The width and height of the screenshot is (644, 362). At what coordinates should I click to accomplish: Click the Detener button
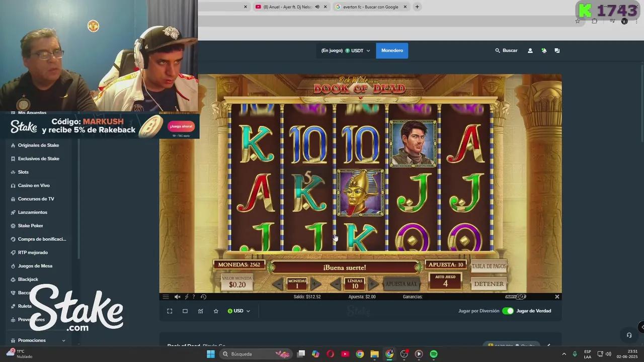click(x=489, y=284)
